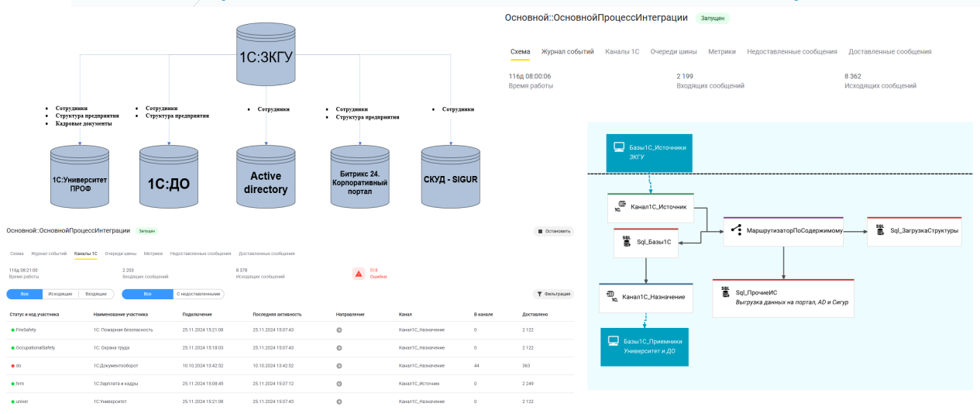Click participant name 1С:Зарплата и кадры
Screen dimensions: 980x414
(x=115, y=383)
